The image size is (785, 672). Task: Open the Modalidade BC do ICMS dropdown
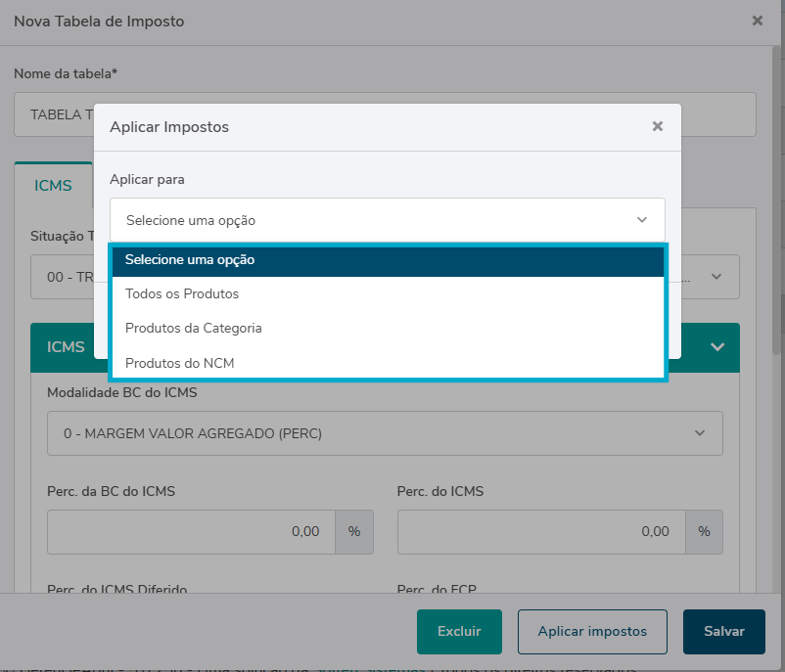[385, 432]
